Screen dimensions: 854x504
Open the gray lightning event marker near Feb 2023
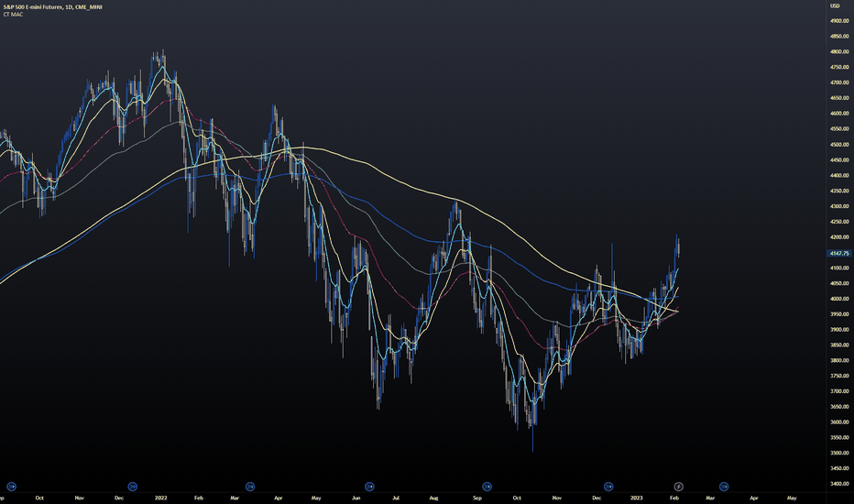[679, 487]
